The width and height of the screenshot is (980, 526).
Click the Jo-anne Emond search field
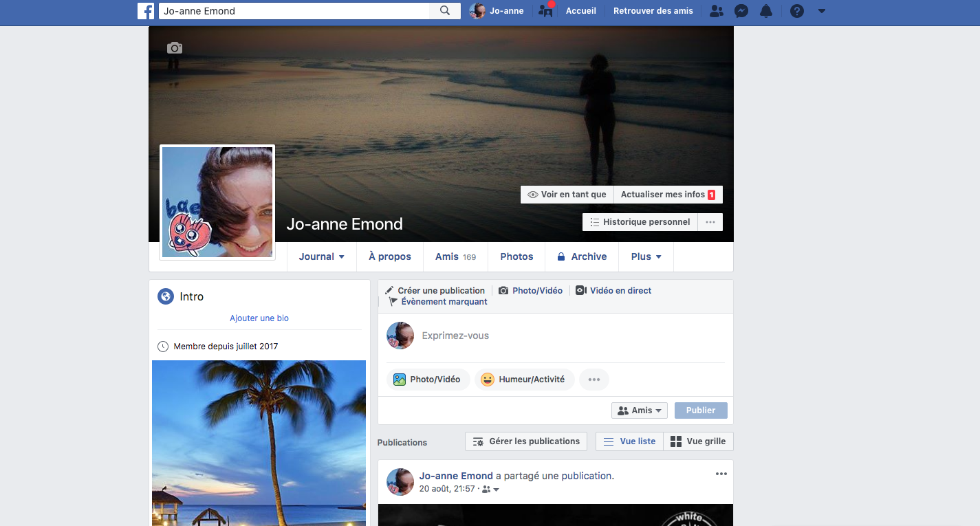coord(294,11)
